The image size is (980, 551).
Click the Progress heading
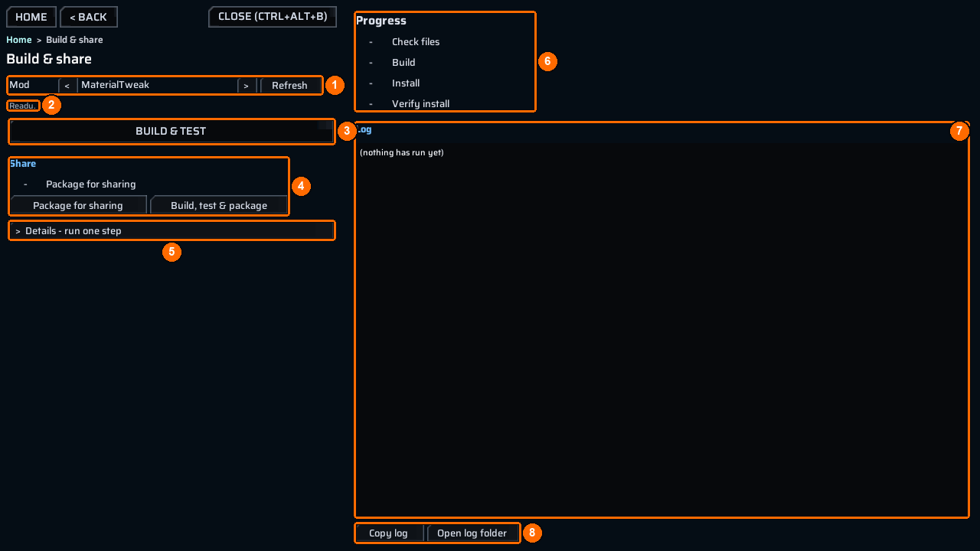pyautogui.click(x=381, y=21)
